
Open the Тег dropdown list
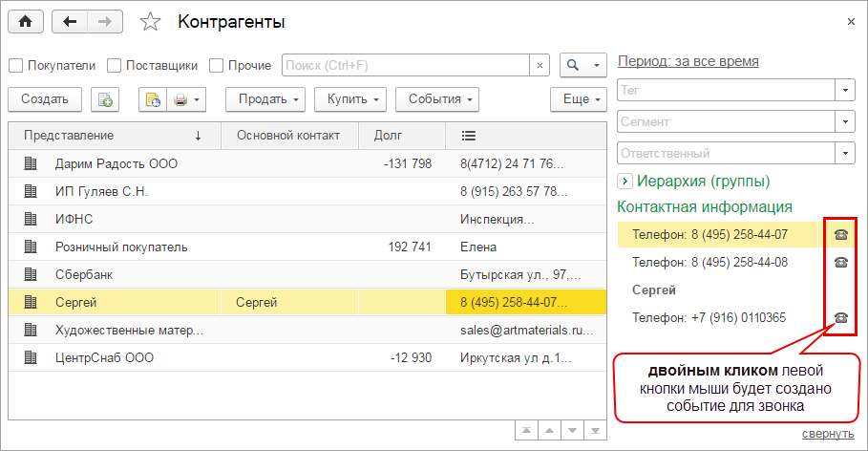pos(845,90)
